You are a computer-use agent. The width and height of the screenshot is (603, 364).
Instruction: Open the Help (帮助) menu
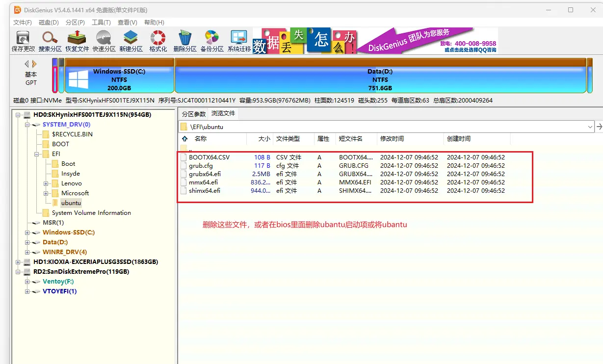[154, 23]
